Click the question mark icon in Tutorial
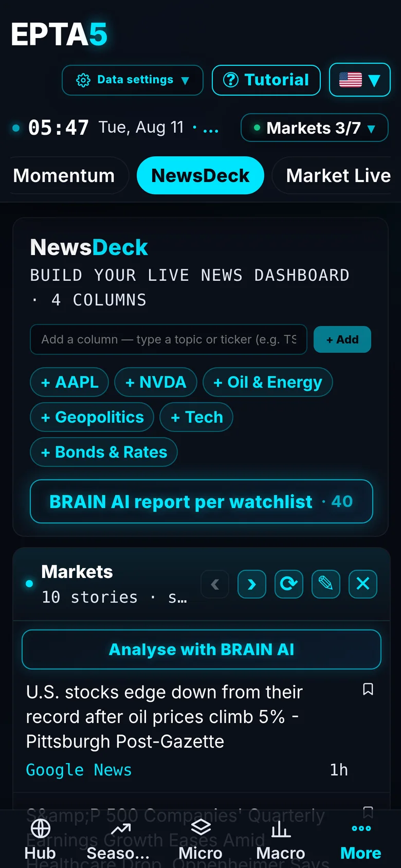Screen dimensions: 401x868 pyautogui.click(x=231, y=80)
